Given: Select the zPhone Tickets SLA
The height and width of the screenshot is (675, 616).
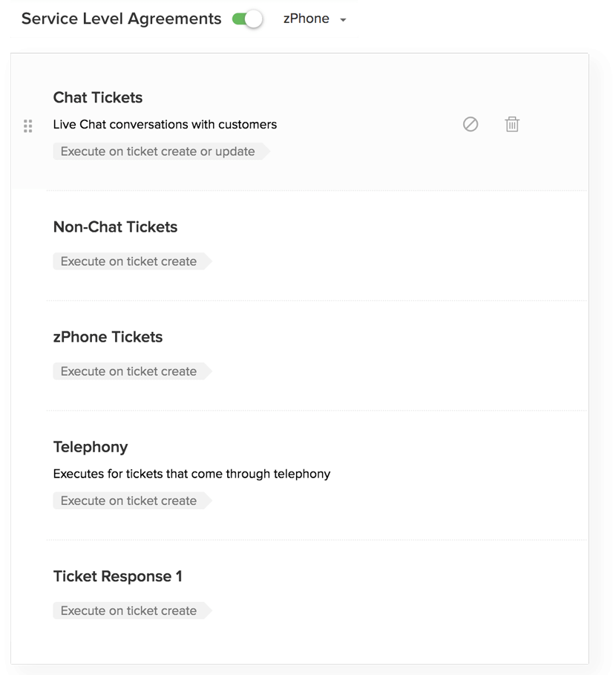Looking at the screenshot, I should (108, 337).
